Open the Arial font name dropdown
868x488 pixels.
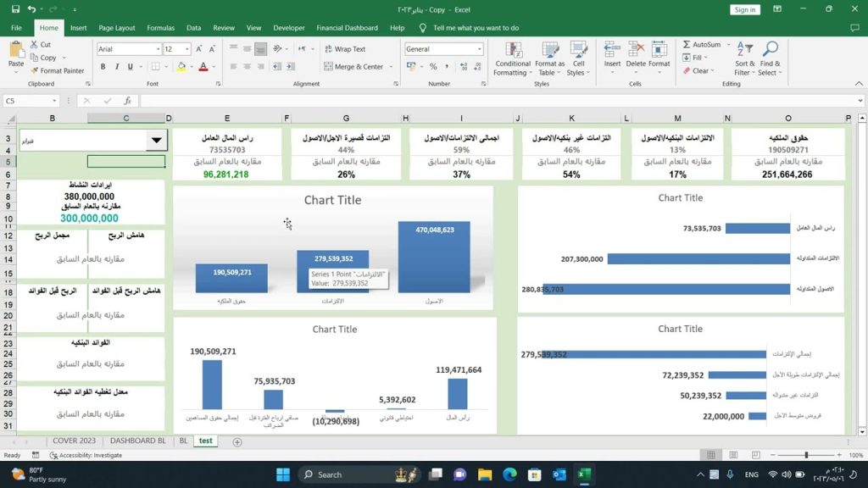[x=158, y=49]
